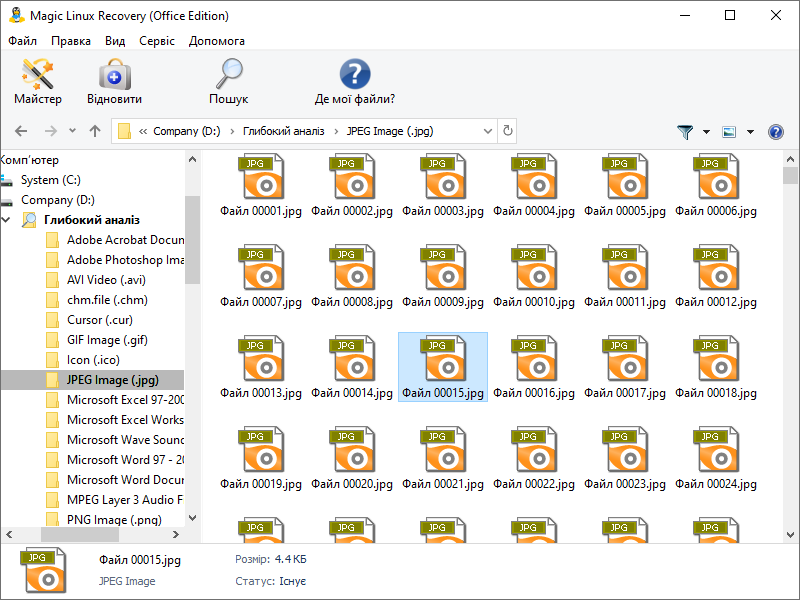This screenshot has height=600, width=800.
Task: Select the GIF Image (.gif) folder
Action: coord(107,340)
